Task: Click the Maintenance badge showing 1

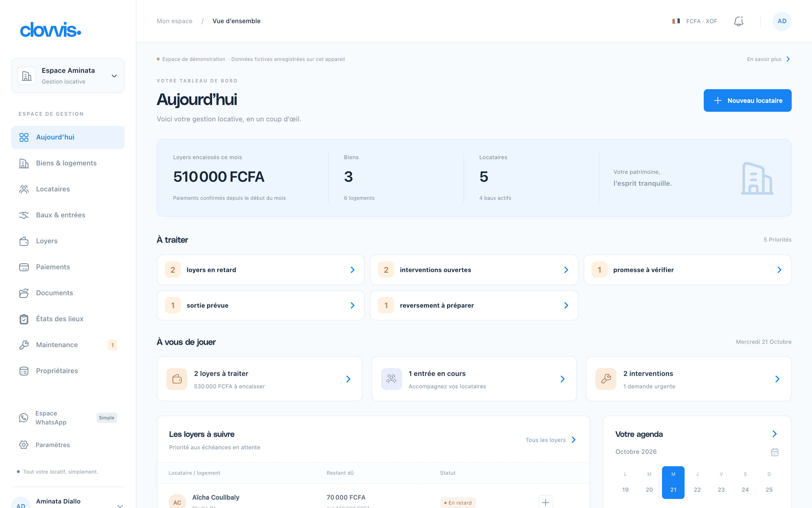Action: [x=112, y=345]
